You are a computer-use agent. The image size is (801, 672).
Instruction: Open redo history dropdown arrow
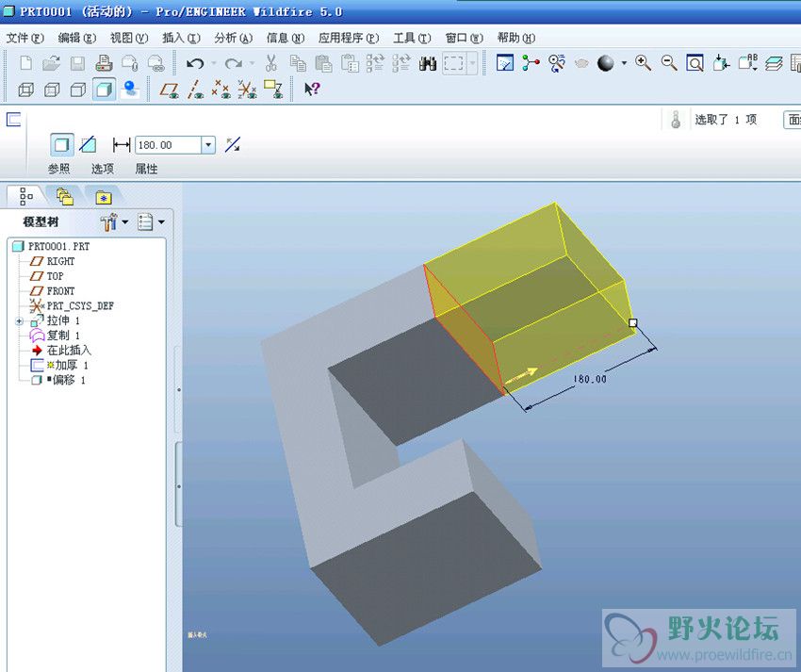[x=252, y=63]
